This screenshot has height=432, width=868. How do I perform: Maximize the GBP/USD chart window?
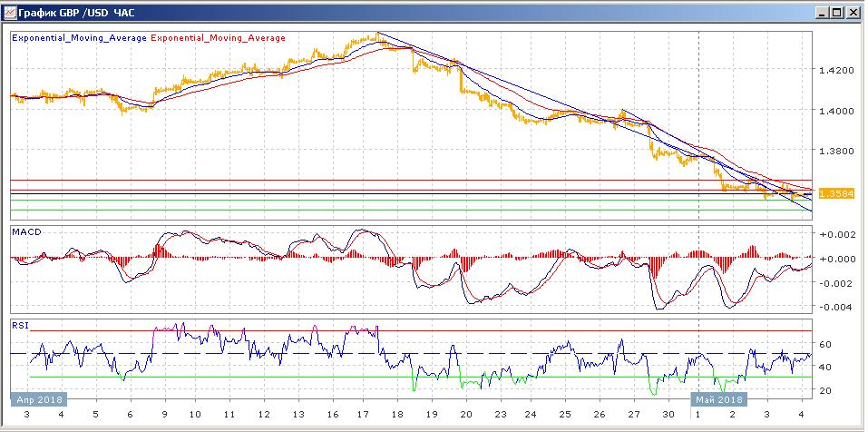[838, 12]
